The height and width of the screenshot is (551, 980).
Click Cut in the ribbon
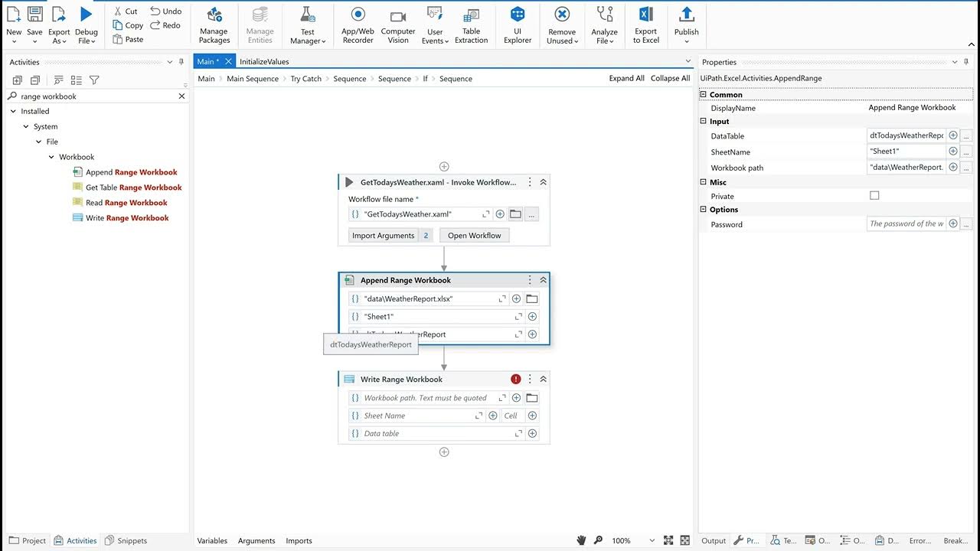[126, 11]
